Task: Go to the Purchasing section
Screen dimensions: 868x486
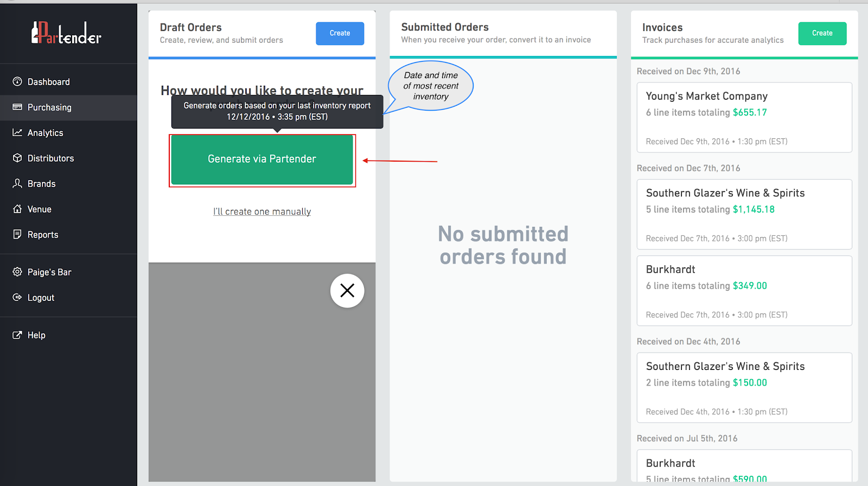Action: [x=68, y=107]
